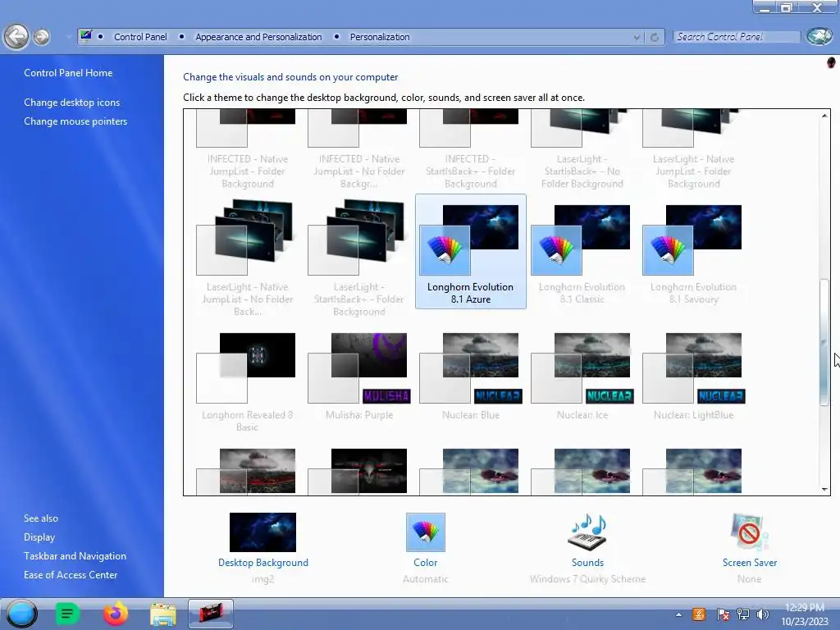Open the Start orb
Image resolution: width=840 pixels, height=630 pixels.
point(22,614)
